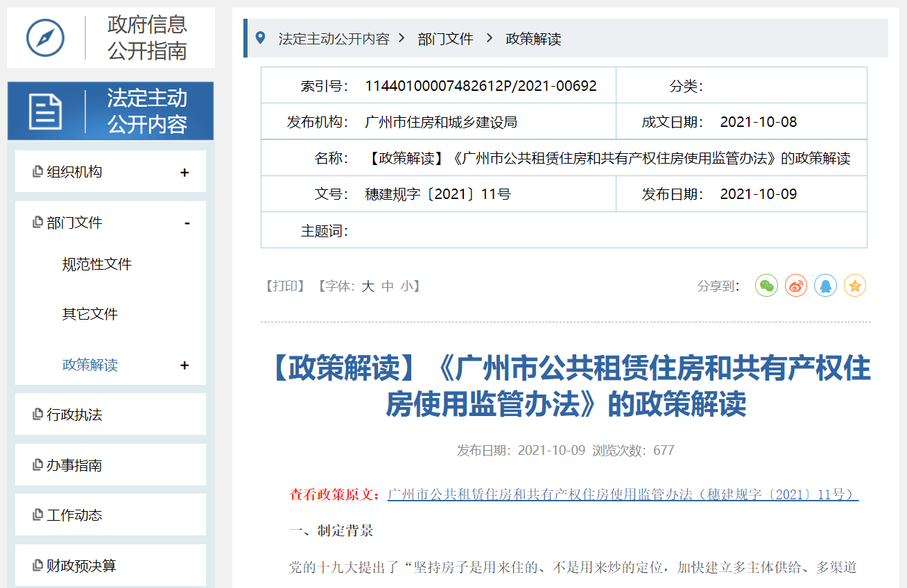Viewport: 907px width, 588px height.
Task: Set font size to 中
Action: pos(387,286)
